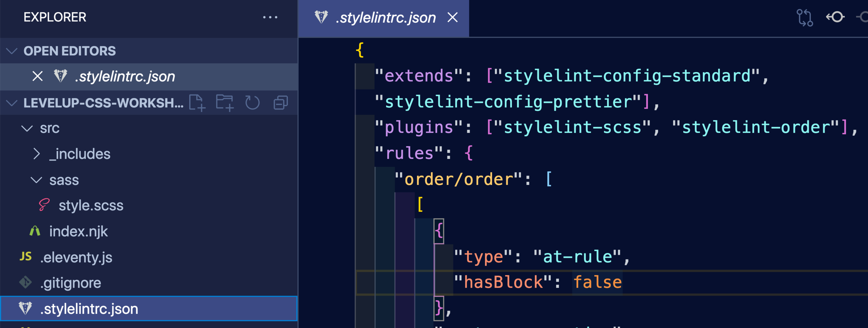Open the compare changes icon in editor toolbar
Image resolution: width=868 pixels, height=328 pixels.
click(804, 17)
